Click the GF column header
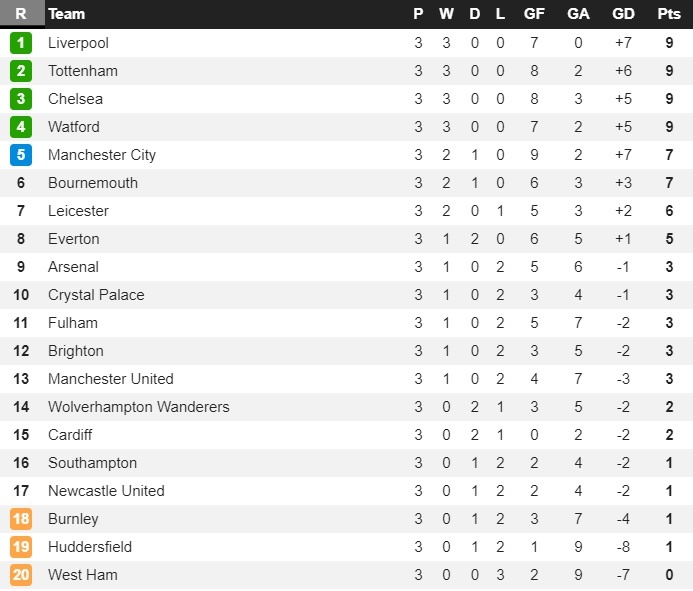Image resolution: width=693 pixels, height=591 pixels. (x=534, y=14)
